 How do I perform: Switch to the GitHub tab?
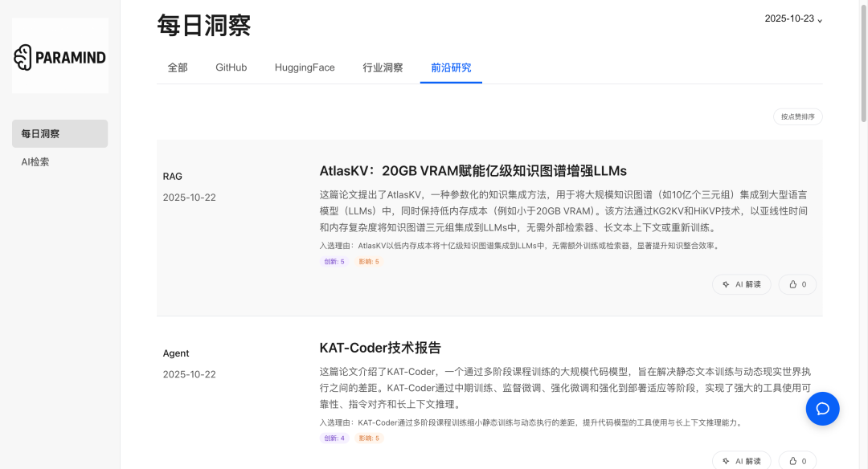coord(231,67)
